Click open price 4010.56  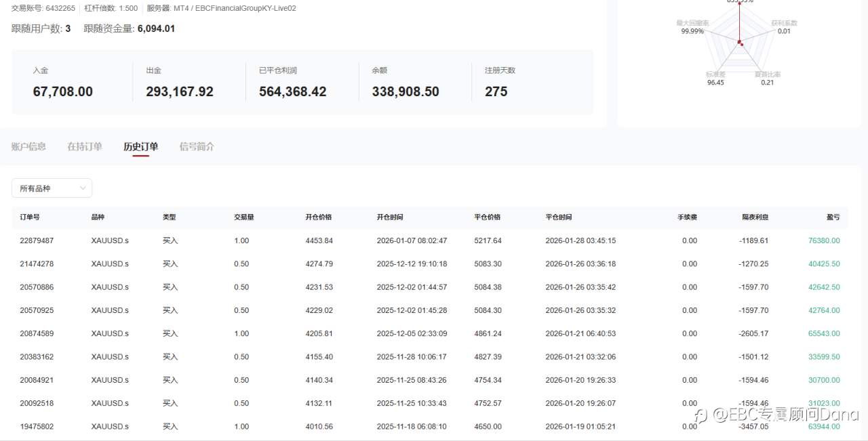pos(319,426)
